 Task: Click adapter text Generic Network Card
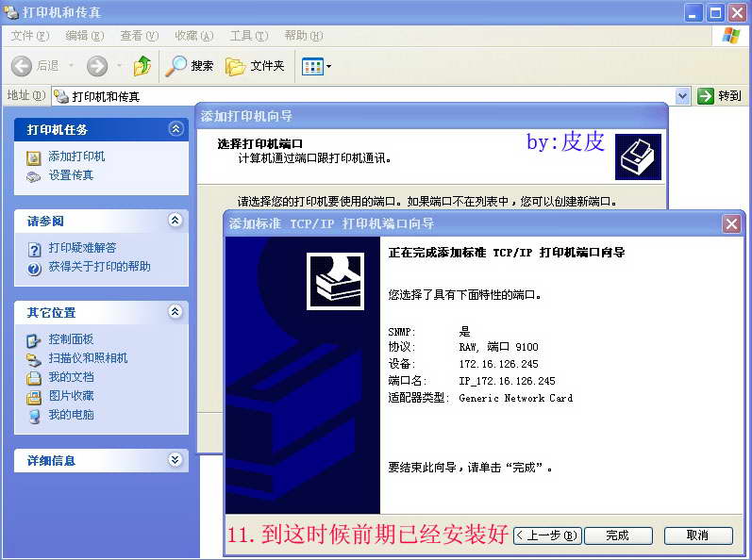tap(515, 398)
